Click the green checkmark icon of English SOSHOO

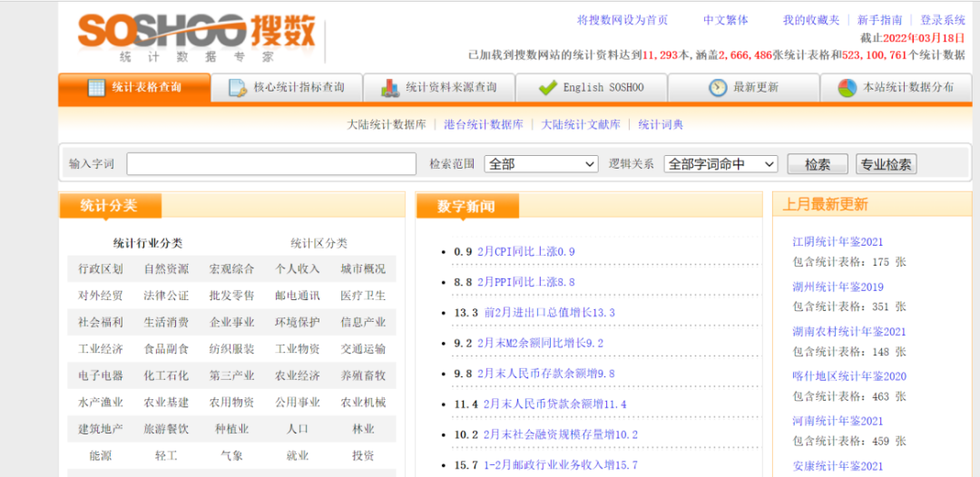547,88
